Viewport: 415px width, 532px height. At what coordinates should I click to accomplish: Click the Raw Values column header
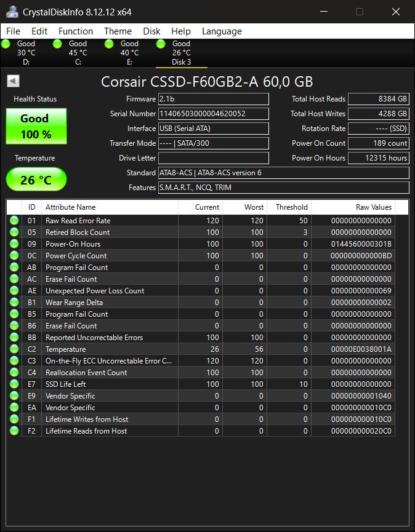[353, 207]
